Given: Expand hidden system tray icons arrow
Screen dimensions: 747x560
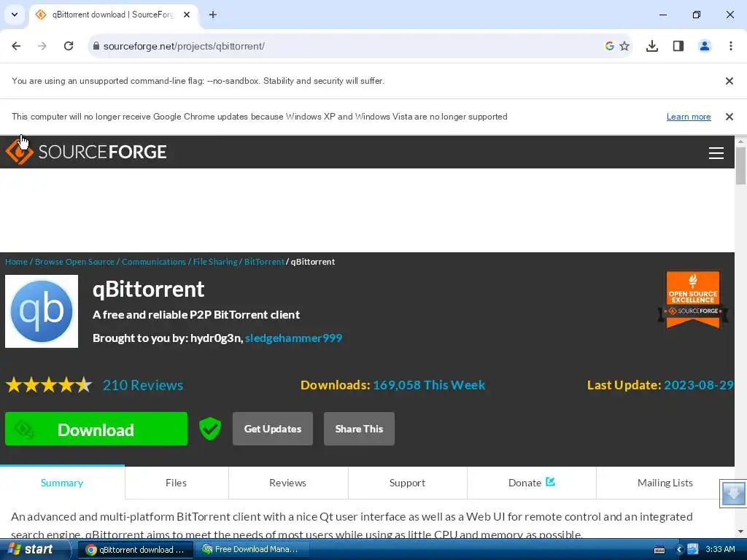Looking at the screenshot, I should pyautogui.click(x=679, y=550).
